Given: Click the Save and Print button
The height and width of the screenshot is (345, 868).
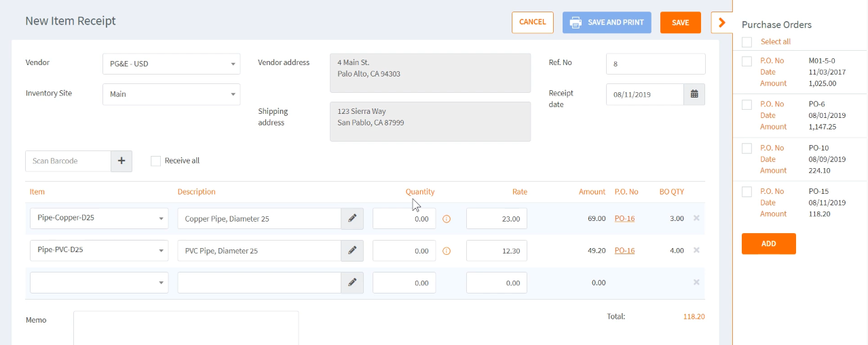Looking at the screenshot, I should click(x=607, y=22).
